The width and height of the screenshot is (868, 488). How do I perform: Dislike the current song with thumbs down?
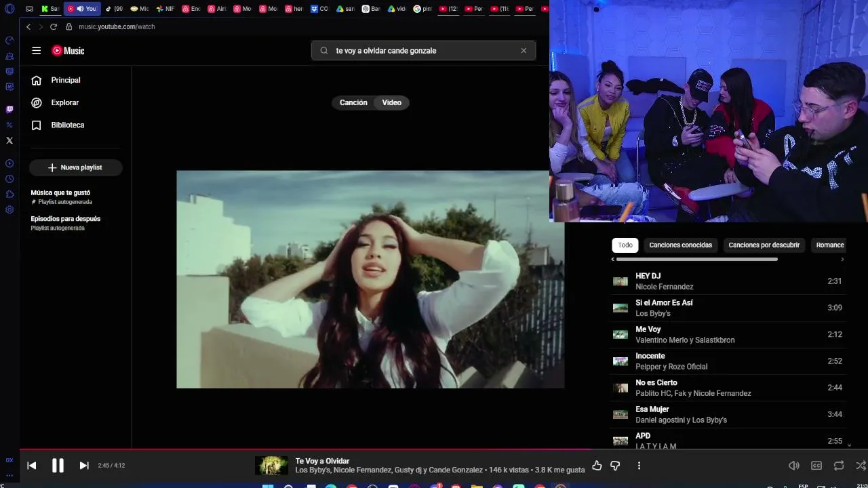615,466
